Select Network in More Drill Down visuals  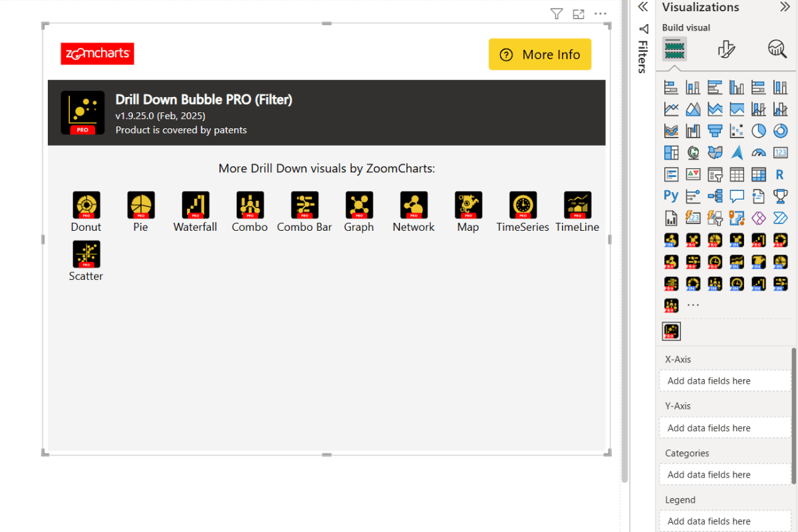click(414, 212)
